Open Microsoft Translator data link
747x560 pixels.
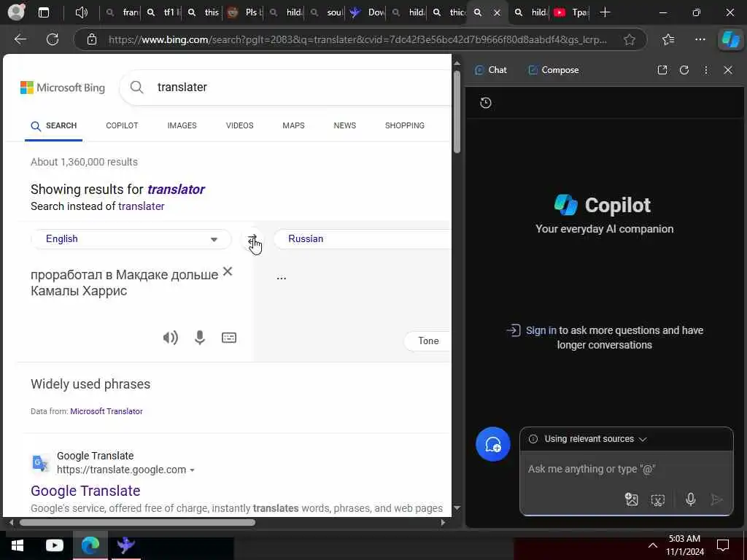[x=107, y=411]
